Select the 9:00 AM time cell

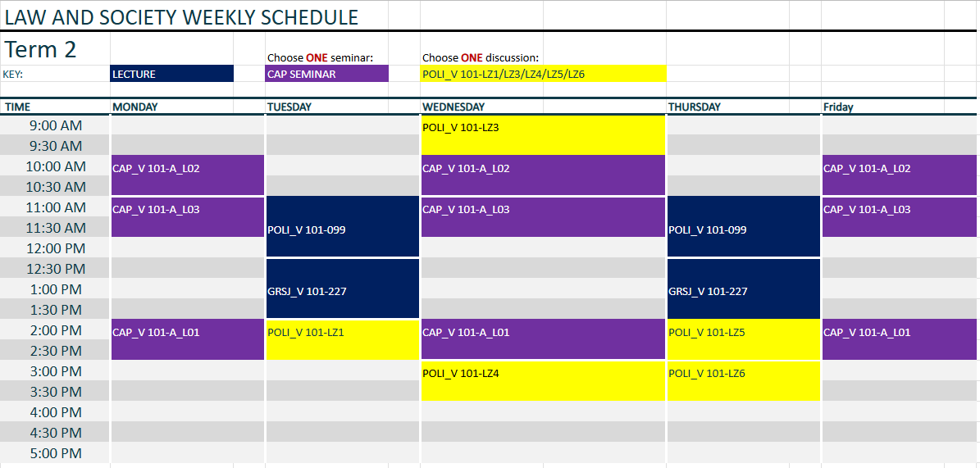55,125
